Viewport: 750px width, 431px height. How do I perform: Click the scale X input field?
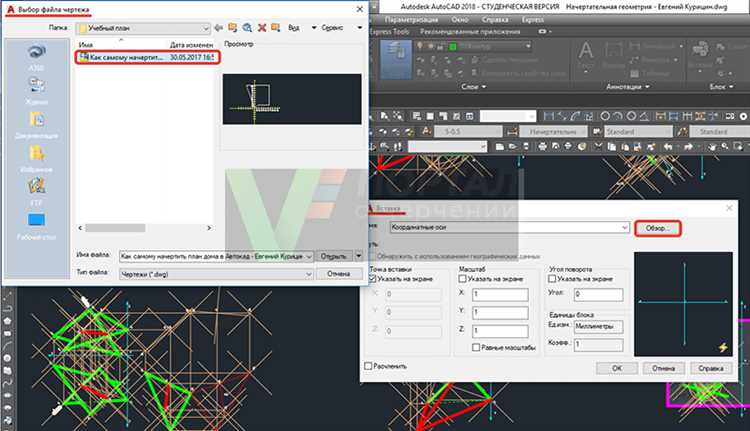500,296
